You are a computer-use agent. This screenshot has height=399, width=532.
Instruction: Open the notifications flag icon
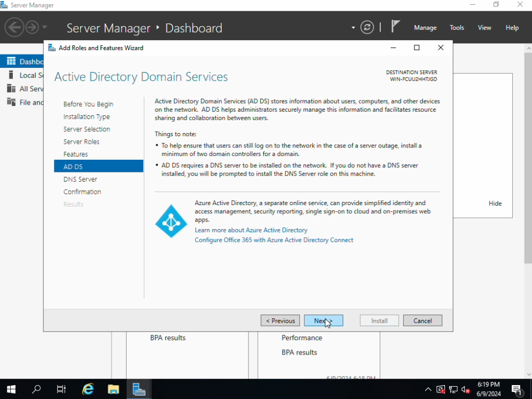click(x=395, y=27)
